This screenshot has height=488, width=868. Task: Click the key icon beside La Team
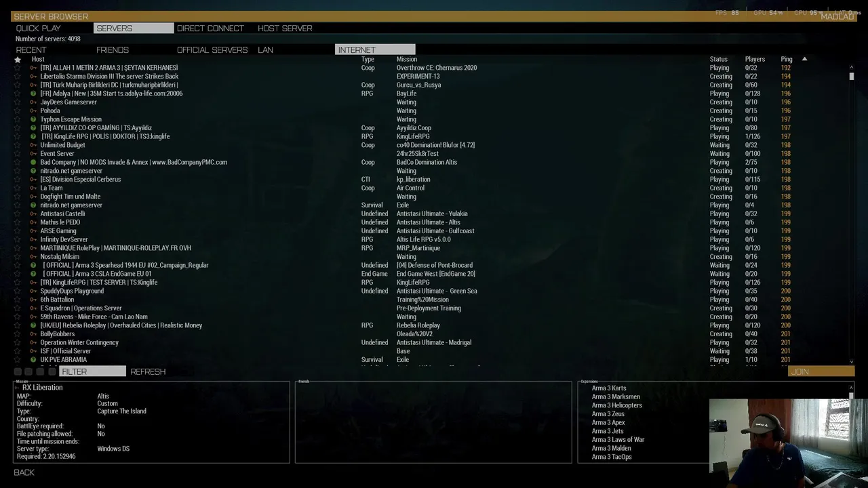point(33,188)
